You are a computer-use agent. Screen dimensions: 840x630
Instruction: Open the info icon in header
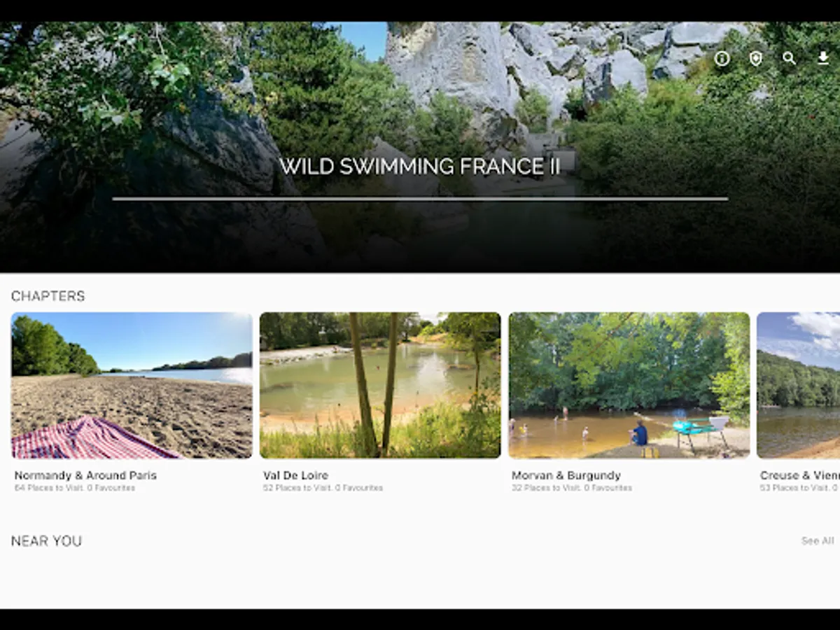pos(722,59)
